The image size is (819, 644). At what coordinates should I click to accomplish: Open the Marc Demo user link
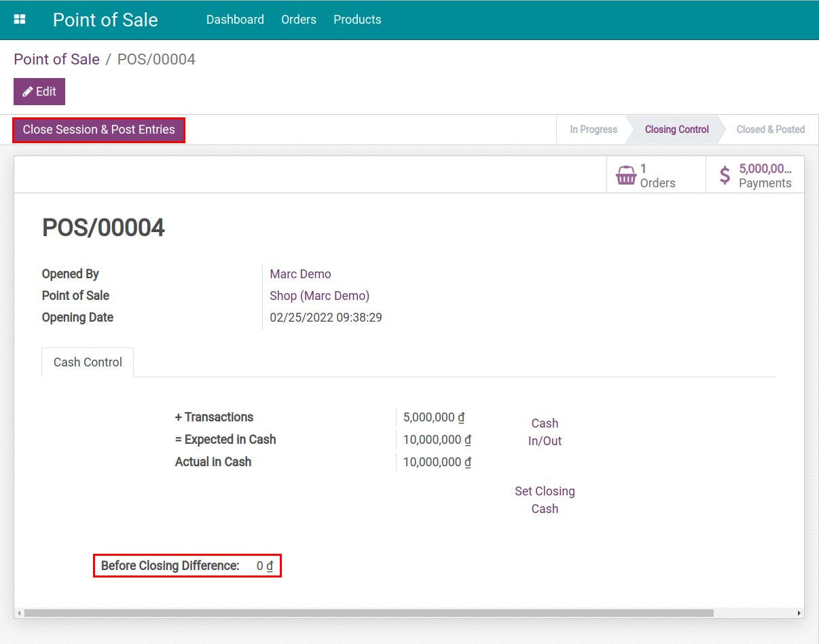coord(300,274)
